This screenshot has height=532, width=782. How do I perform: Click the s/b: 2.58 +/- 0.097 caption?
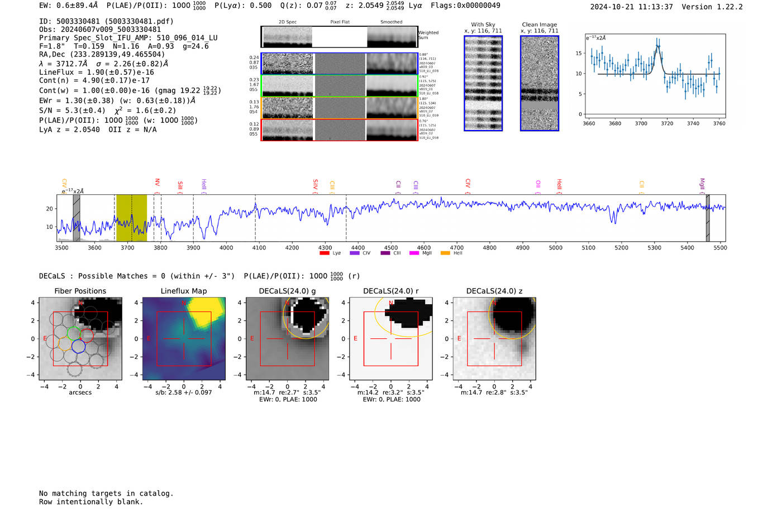pyautogui.click(x=184, y=392)
